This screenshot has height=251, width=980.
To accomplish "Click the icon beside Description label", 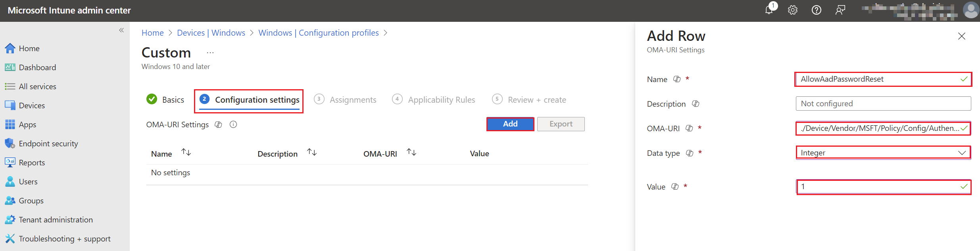I will click(696, 103).
